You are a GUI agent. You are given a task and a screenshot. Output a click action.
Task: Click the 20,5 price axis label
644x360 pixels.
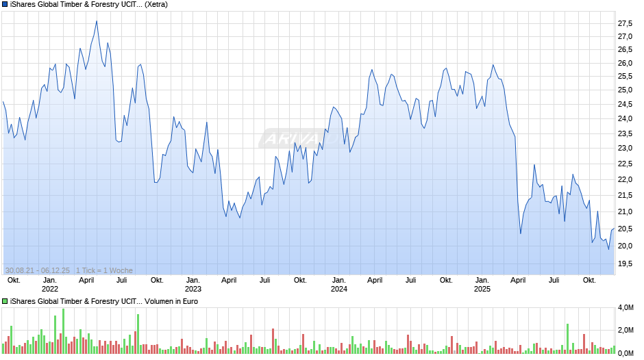coord(625,229)
